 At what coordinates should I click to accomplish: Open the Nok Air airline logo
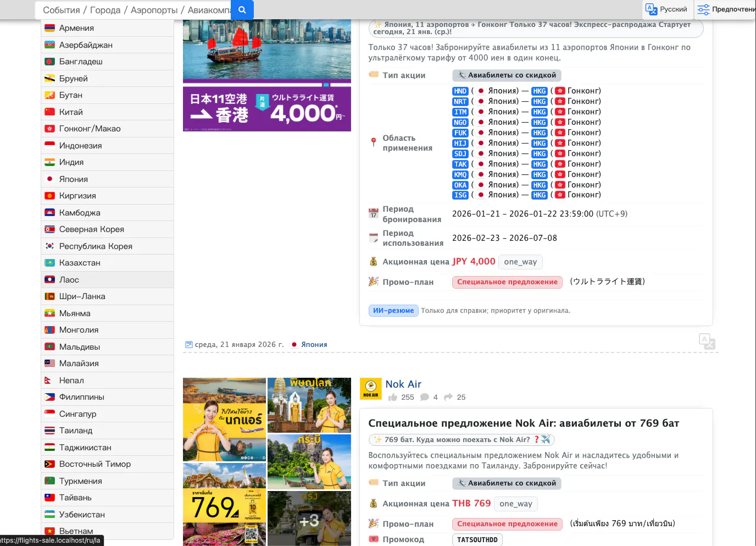pyautogui.click(x=371, y=389)
